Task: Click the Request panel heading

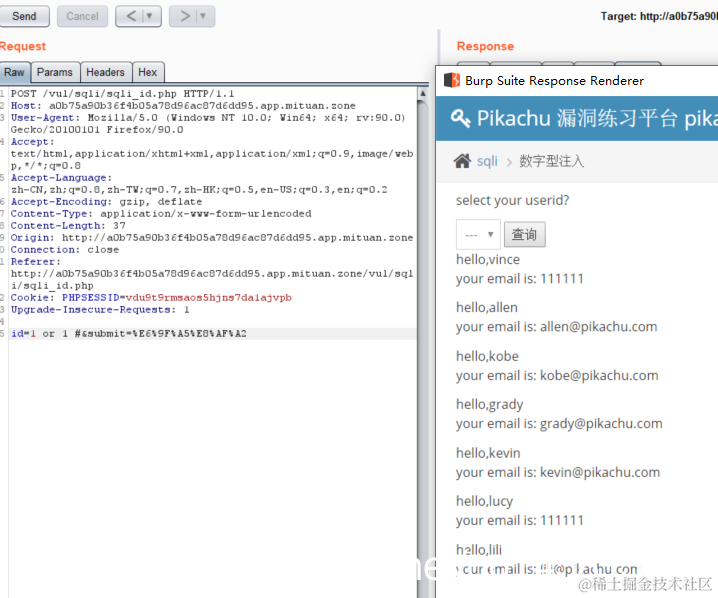Action: pos(23,46)
